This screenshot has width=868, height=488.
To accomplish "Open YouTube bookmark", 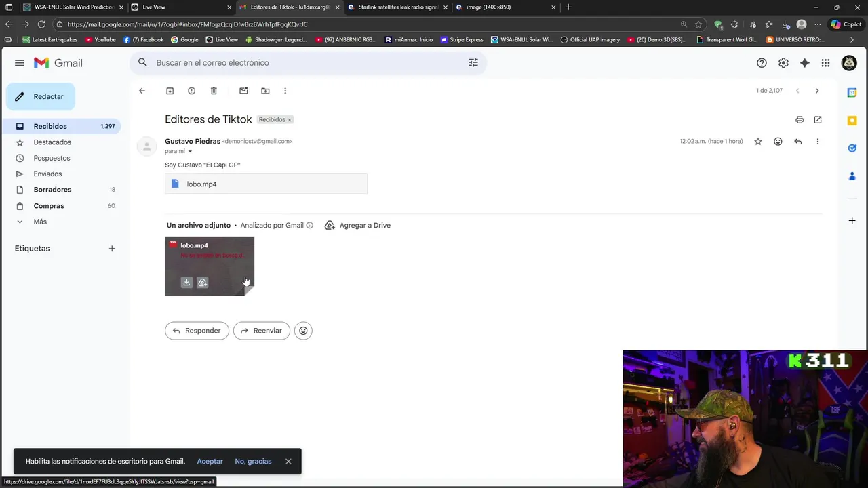I will coord(100,40).
